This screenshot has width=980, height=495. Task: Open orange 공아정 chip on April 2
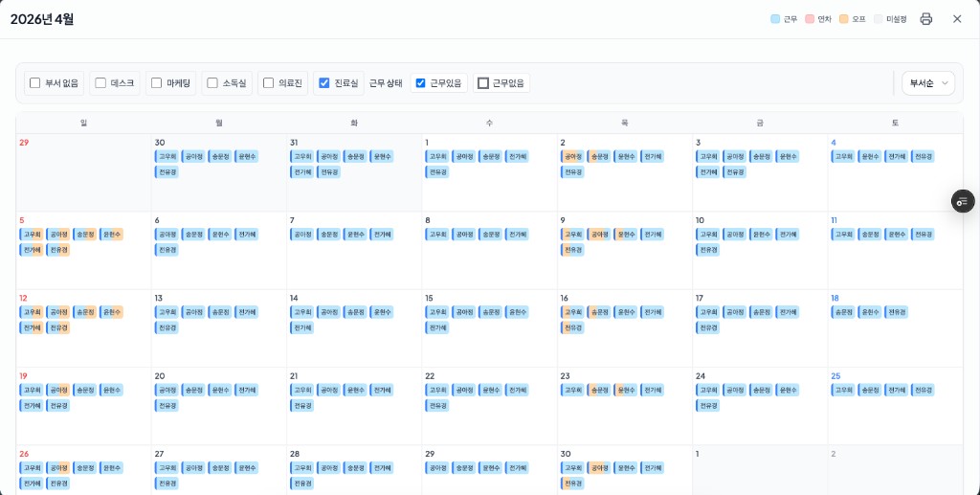[x=572, y=156]
